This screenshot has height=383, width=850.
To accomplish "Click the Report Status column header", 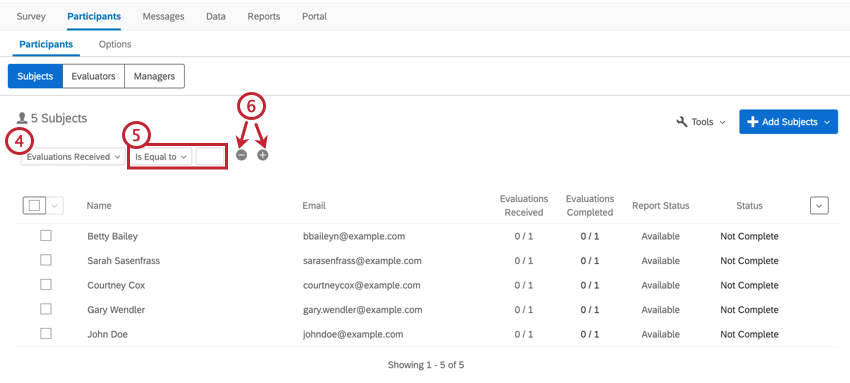I will pos(661,206).
